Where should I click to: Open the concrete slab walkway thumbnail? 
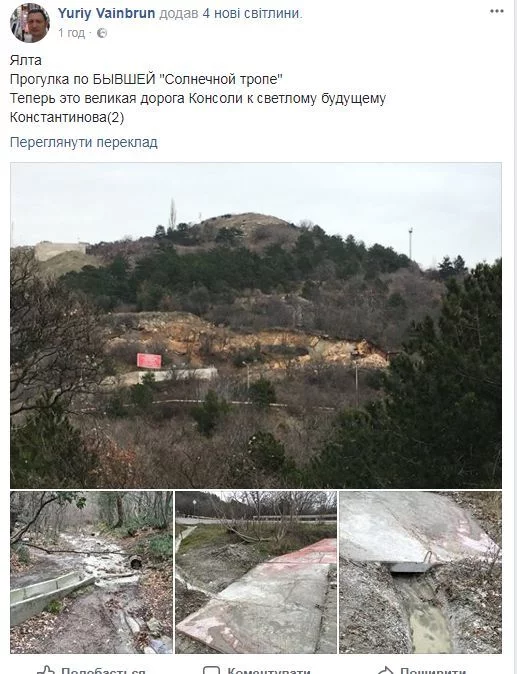click(x=256, y=572)
